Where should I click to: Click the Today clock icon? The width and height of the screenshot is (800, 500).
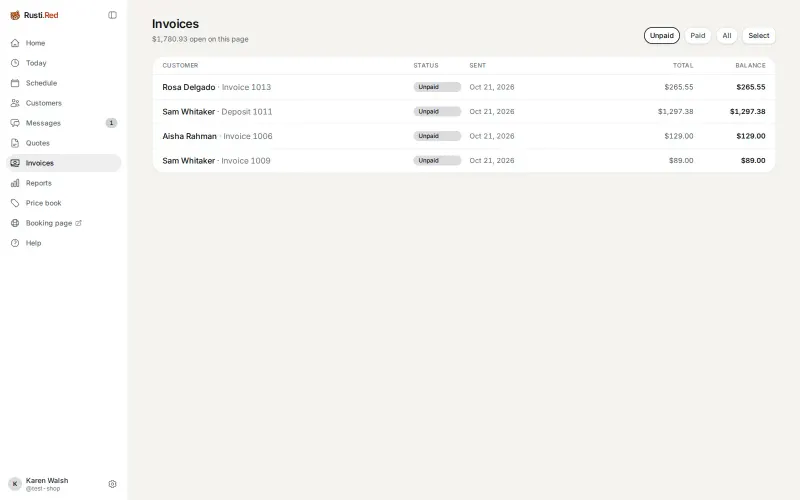tap(15, 63)
